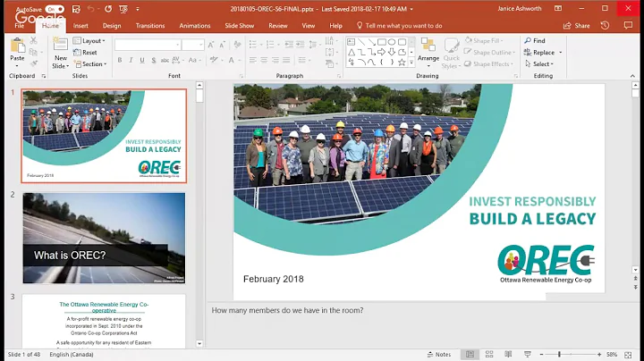Select the Rectangle shape icon
This screenshot has height=361, width=644.
click(382, 42)
